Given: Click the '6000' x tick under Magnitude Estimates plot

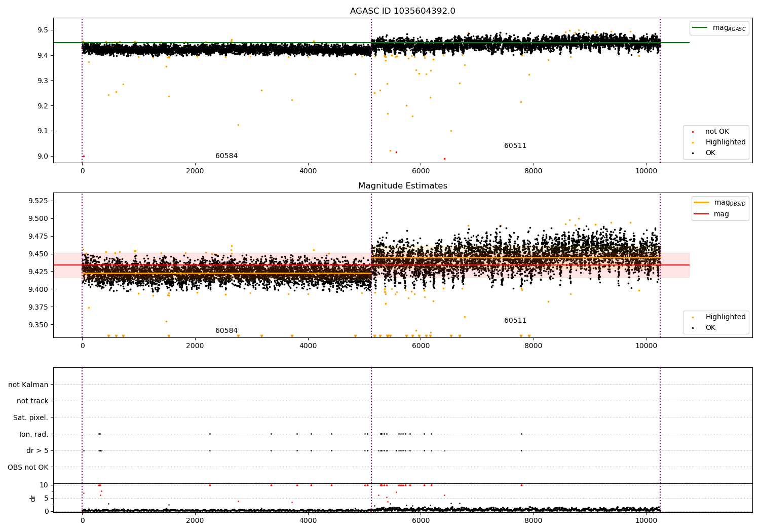Looking at the screenshot, I should click(421, 346).
